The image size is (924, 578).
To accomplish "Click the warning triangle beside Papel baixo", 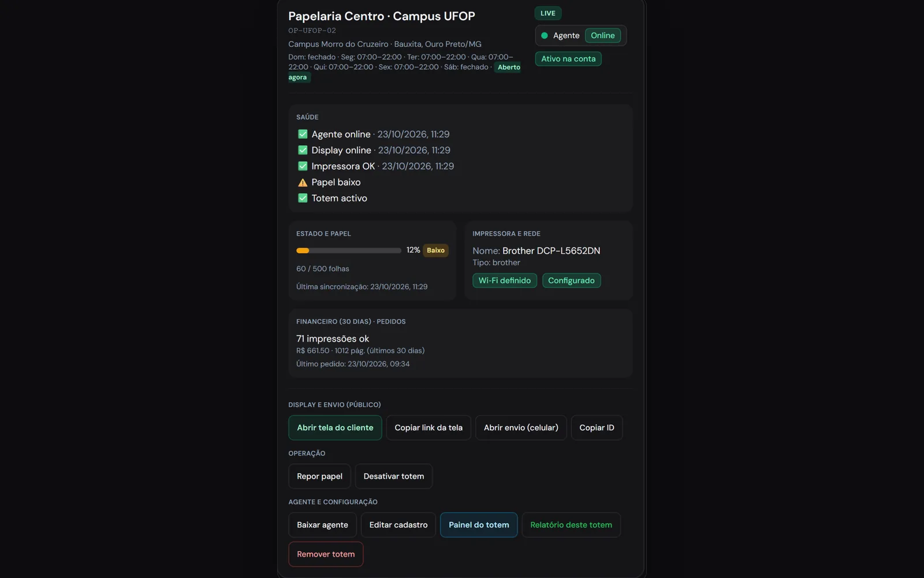I will [x=303, y=182].
